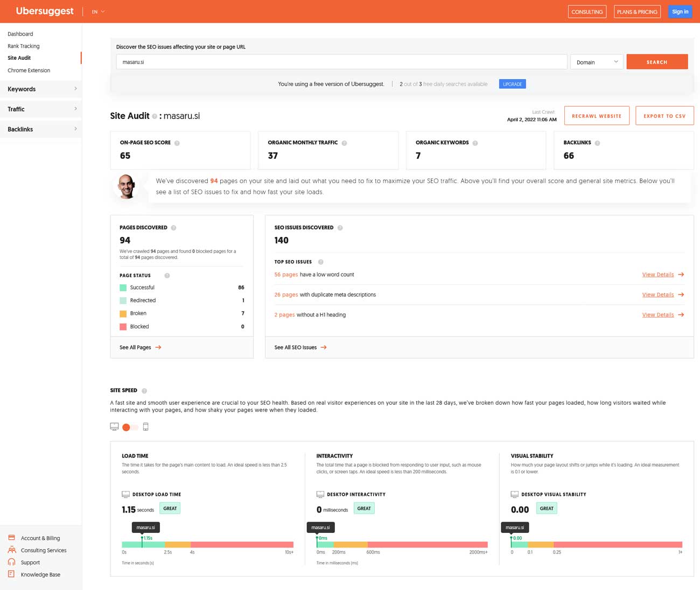Click the Blocked status red swatch
The height and width of the screenshot is (590, 700).
pyautogui.click(x=123, y=327)
